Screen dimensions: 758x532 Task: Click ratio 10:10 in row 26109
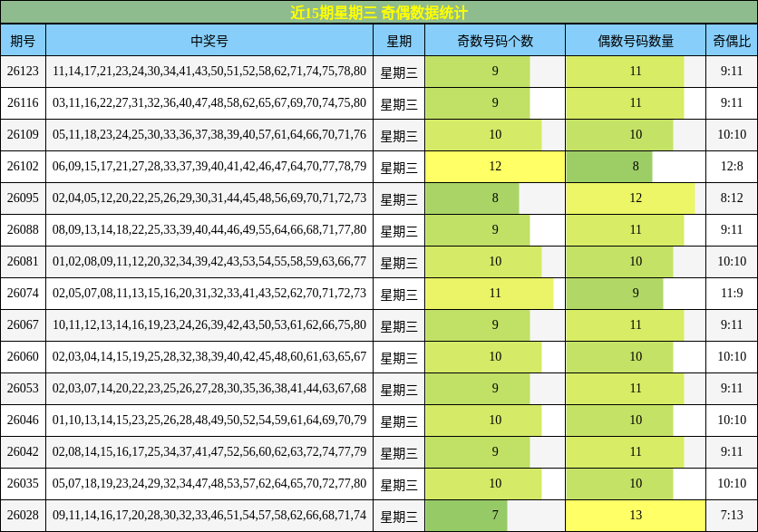[x=732, y=135]
